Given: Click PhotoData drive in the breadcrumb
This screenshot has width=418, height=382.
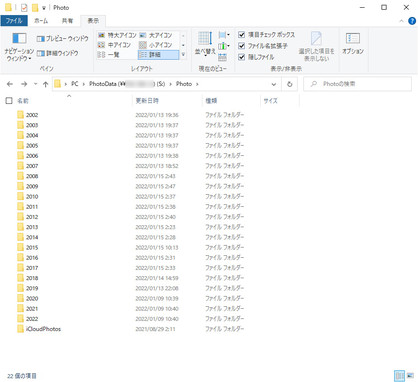Looking at the screenshot, I should coord(127,84).
